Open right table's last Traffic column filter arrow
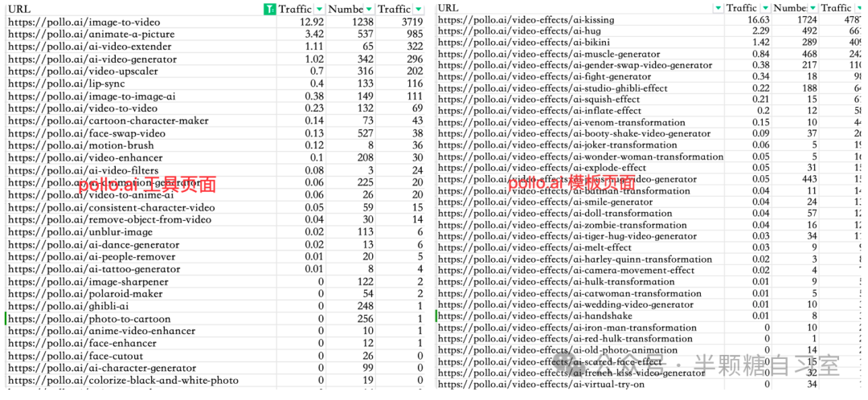 [x=860, y=8]
